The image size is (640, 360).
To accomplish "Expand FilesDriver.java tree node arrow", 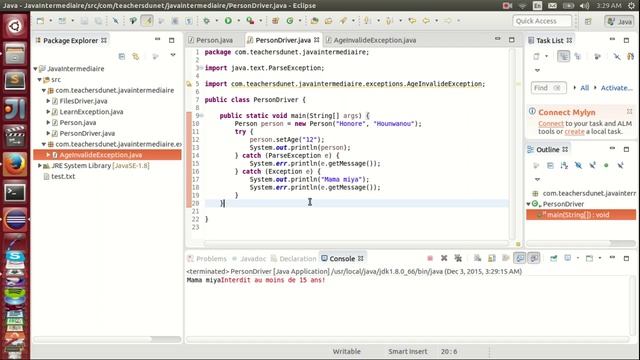I will pyautogui.click(x=48, y=101).
